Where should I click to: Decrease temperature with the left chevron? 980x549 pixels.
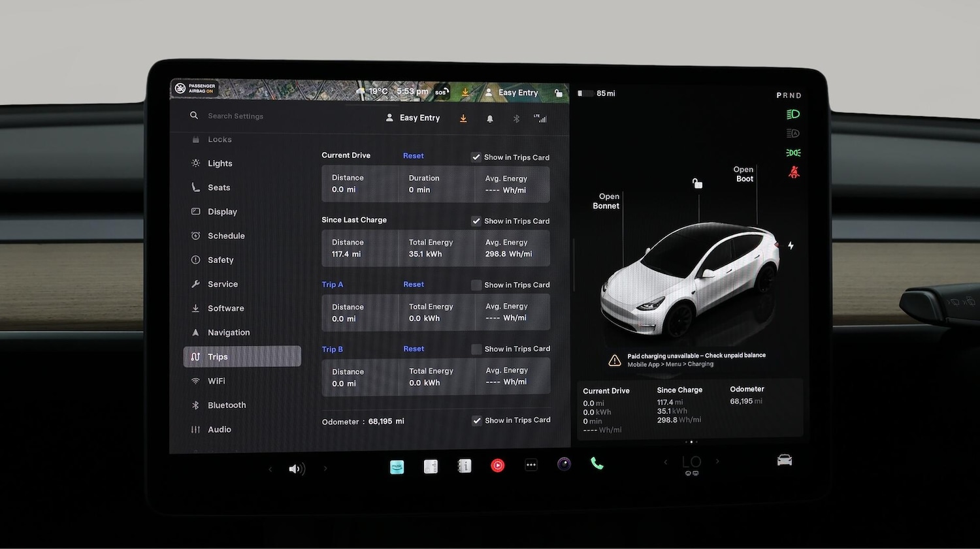666,462
